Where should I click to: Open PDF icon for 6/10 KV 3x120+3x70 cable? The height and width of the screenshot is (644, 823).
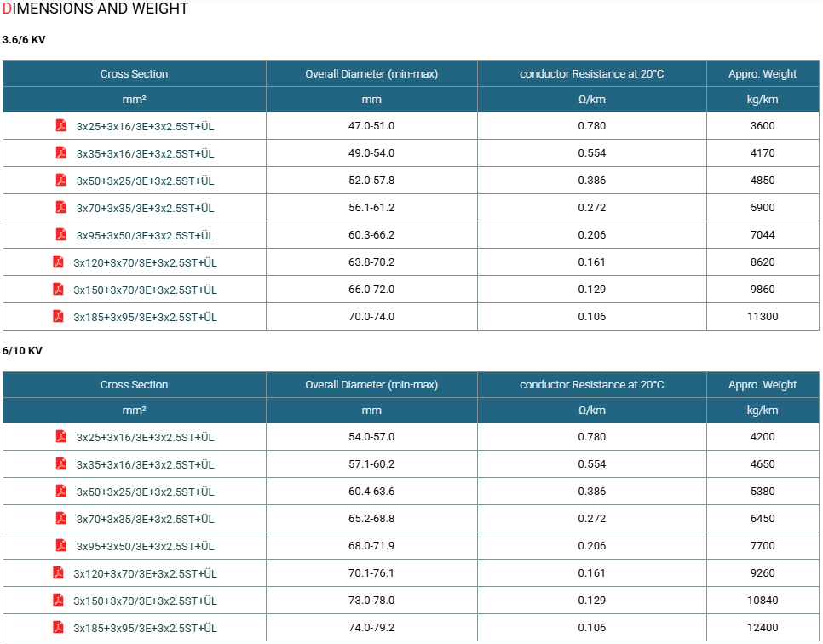click(x=58, y=572)
